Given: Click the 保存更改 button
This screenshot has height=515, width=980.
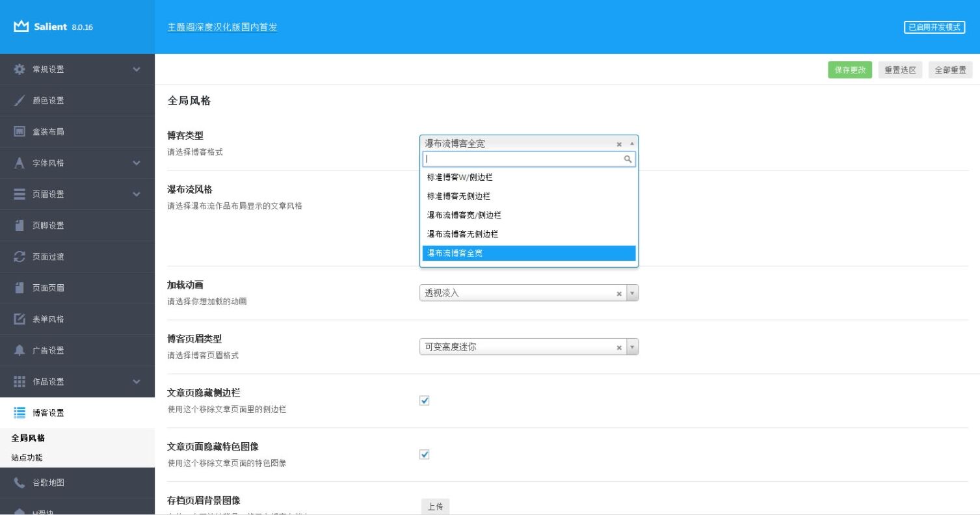Looking at the screenshot, I should click(x=849, y=70).
